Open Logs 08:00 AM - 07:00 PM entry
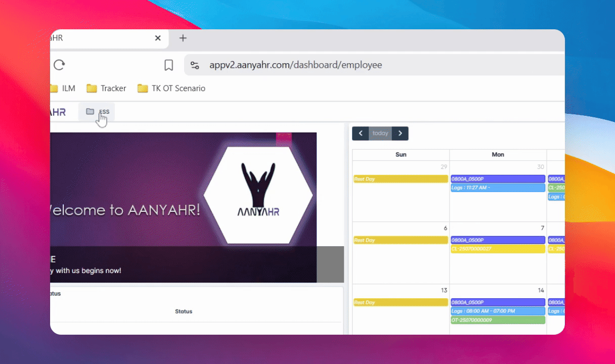The height and width of the screenshot is (364, 615). (498, 311)
